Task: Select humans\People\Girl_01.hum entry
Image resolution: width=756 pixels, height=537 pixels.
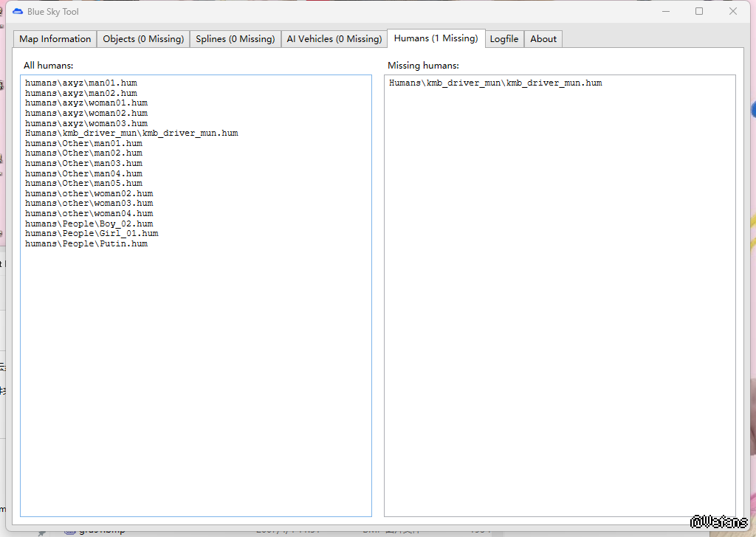Action: pyautogui.click(x=92, y=234)
